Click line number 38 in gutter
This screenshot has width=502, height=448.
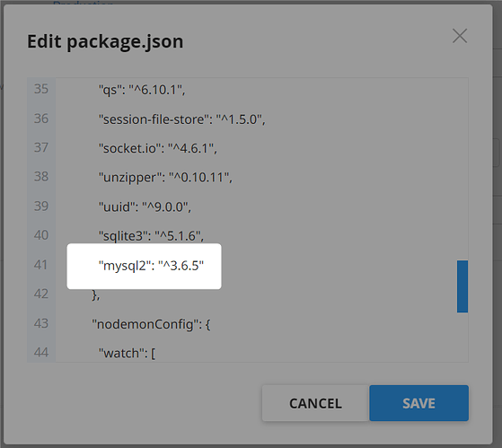click(41, 176)
